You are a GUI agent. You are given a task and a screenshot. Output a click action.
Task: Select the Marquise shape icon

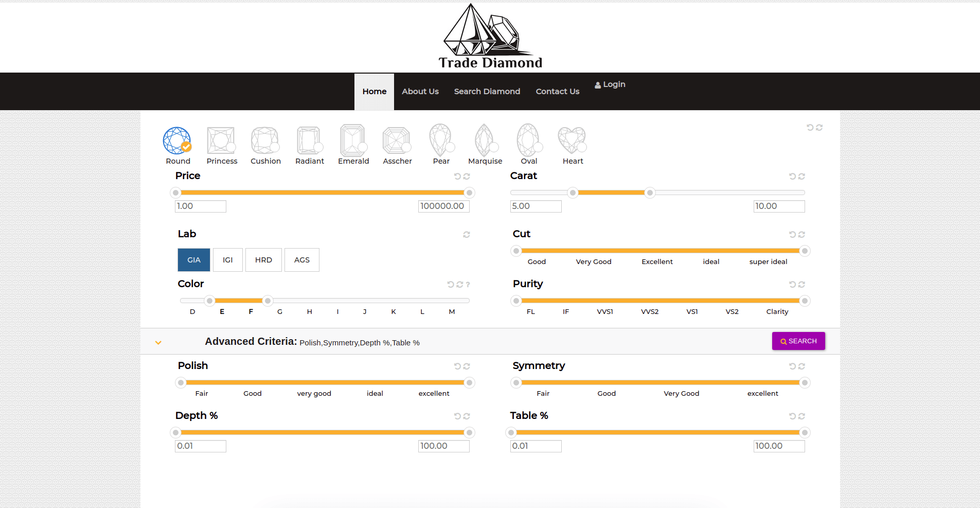coord(485,141)
